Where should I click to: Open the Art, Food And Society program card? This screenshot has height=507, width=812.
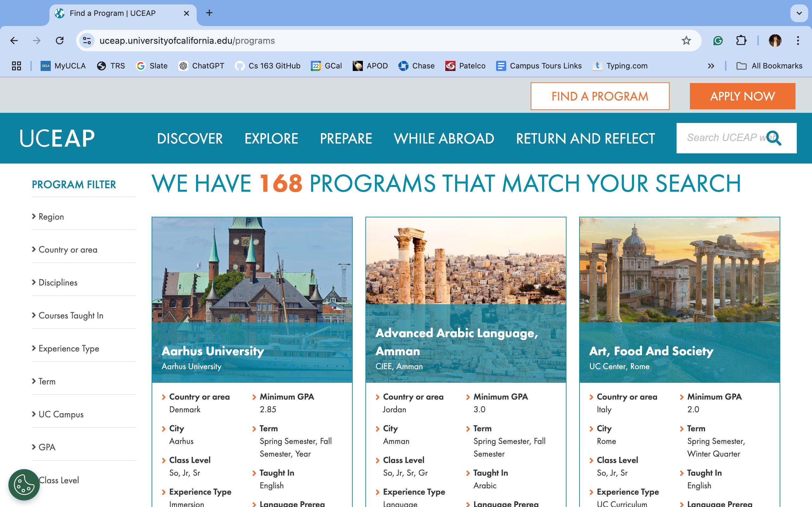(x=651, y=351)
